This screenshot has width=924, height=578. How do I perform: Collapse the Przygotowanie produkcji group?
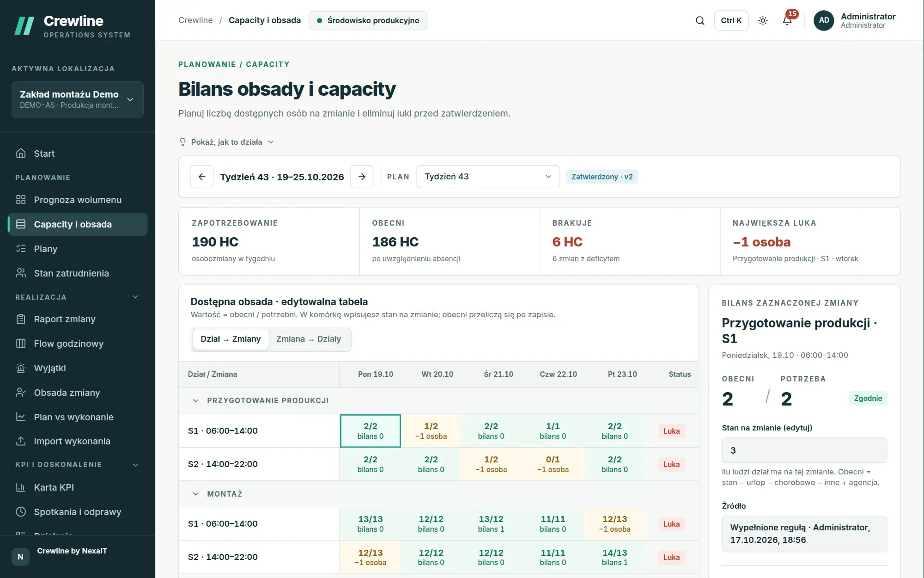pos(195,400)
